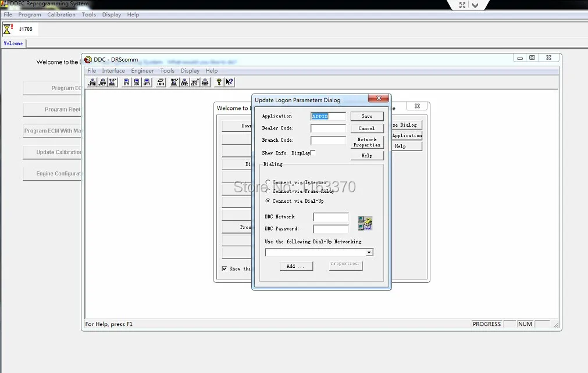The image size is (588, 373).
Task: Click the Engine Configurat... button
Action: [x=52, y=173]
